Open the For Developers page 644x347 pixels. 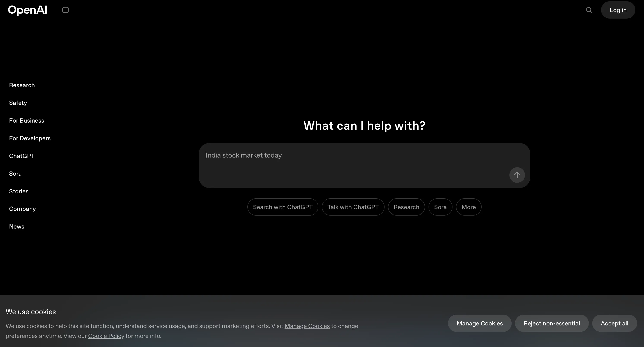tap(30, 138)
